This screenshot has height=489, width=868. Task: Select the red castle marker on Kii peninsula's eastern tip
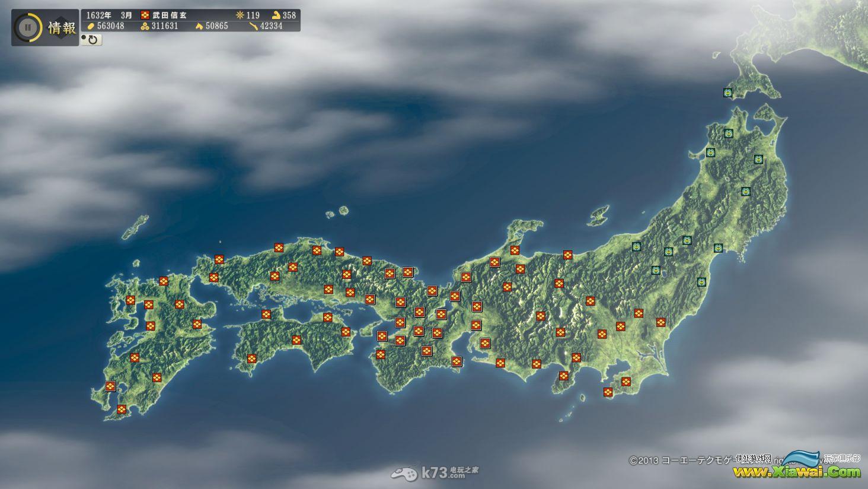457,361
